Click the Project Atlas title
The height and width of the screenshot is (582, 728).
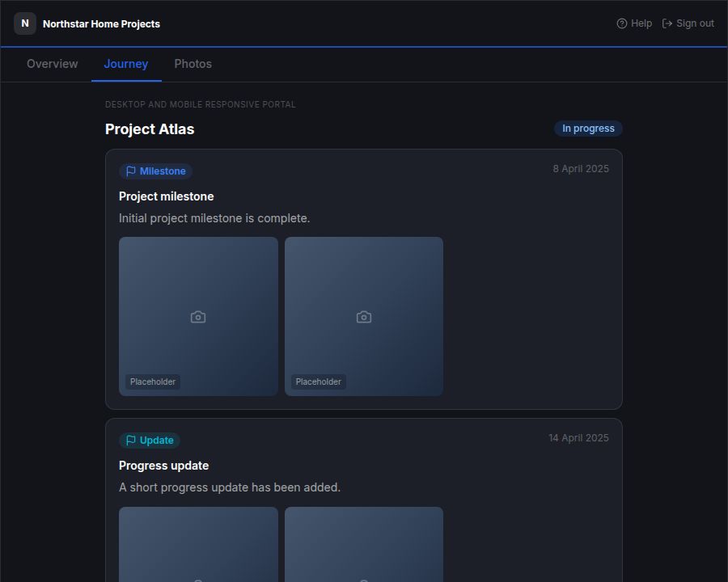[x=150, y=129]
